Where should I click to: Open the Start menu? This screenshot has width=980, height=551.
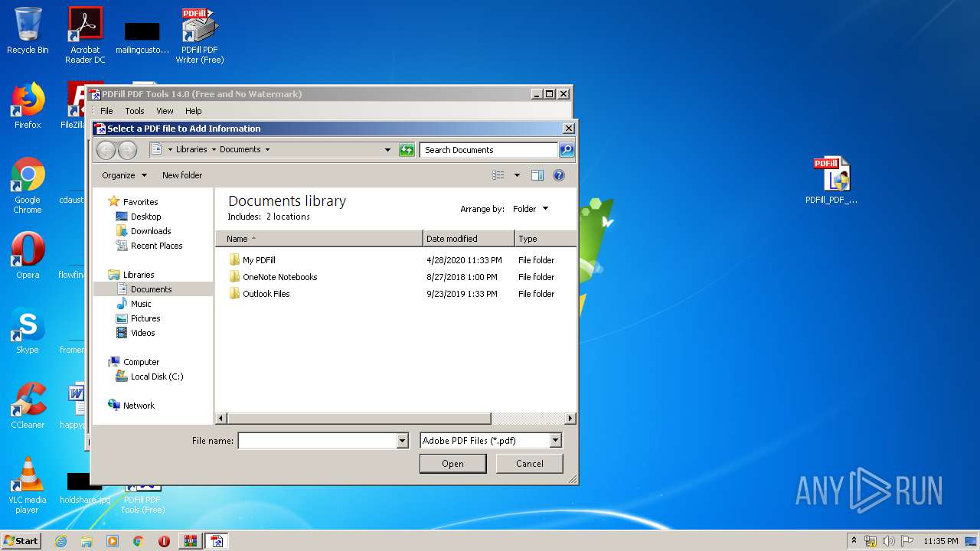21,541
